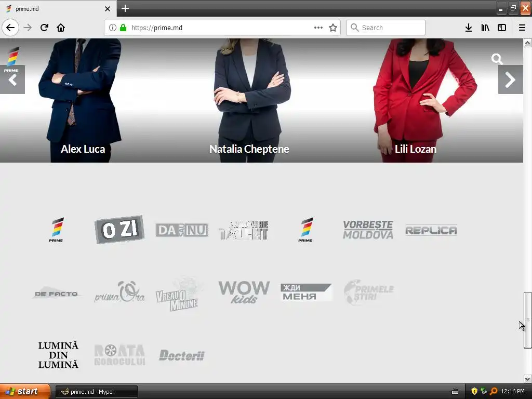This screenshot has width=532, height=399.
Task: Bookmark this page with the star icon
Action: click(x=333, y=28)
